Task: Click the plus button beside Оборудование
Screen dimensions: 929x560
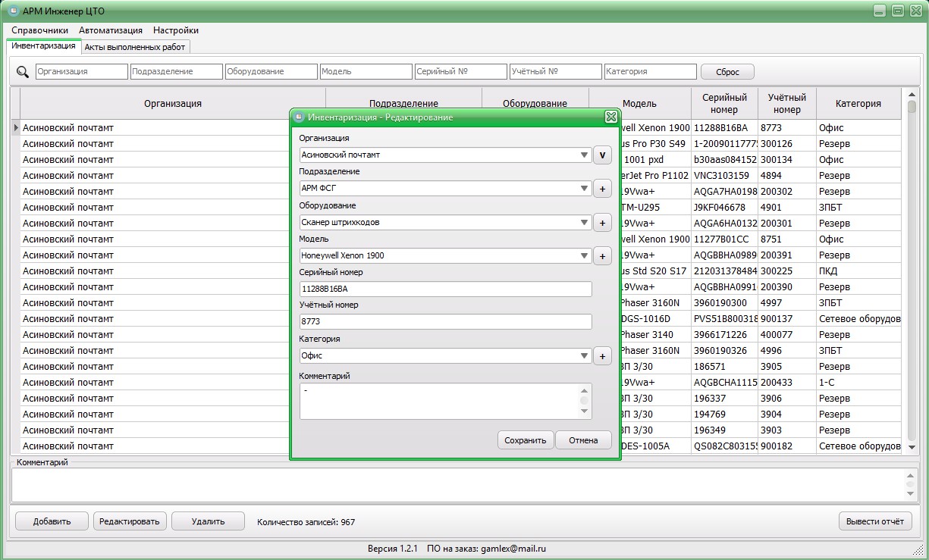Action: tap(602, 223)
